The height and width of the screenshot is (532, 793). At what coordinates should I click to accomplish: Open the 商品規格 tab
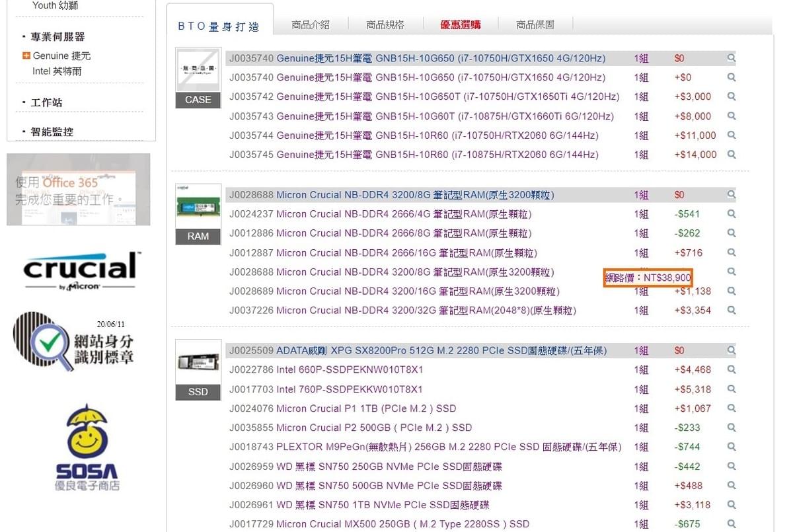pyautogui.click(x=385, y=24)
